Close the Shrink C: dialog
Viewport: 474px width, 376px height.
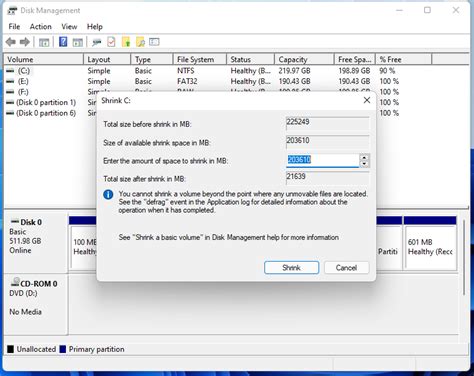tap(367, 100)
